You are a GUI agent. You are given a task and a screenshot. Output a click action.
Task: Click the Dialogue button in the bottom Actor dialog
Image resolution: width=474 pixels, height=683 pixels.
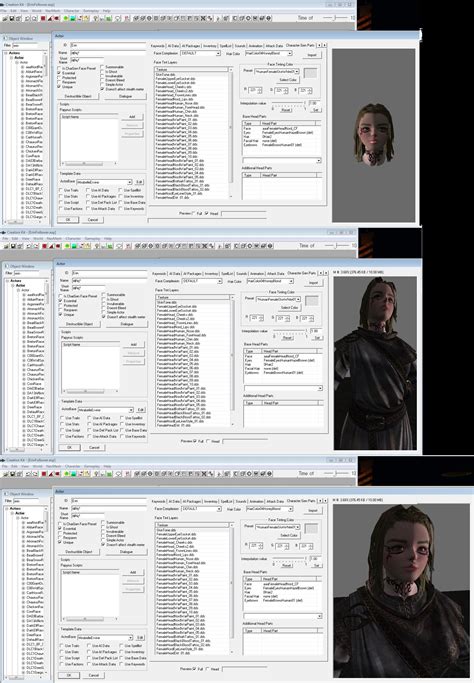(126, 552)
